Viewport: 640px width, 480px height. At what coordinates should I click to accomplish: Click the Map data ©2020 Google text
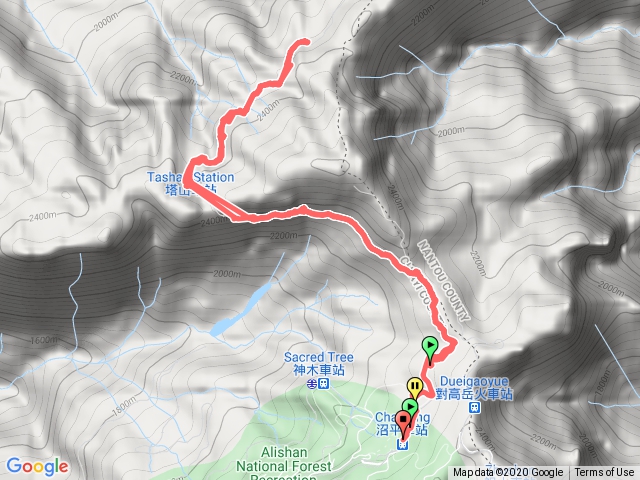(x=507, y=472)
